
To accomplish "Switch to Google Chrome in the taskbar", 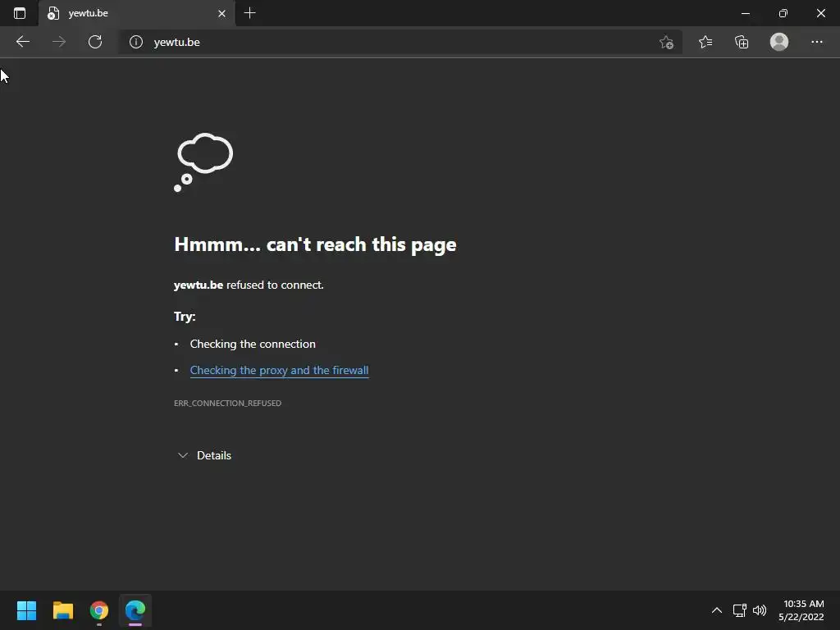I will (99, 610).
